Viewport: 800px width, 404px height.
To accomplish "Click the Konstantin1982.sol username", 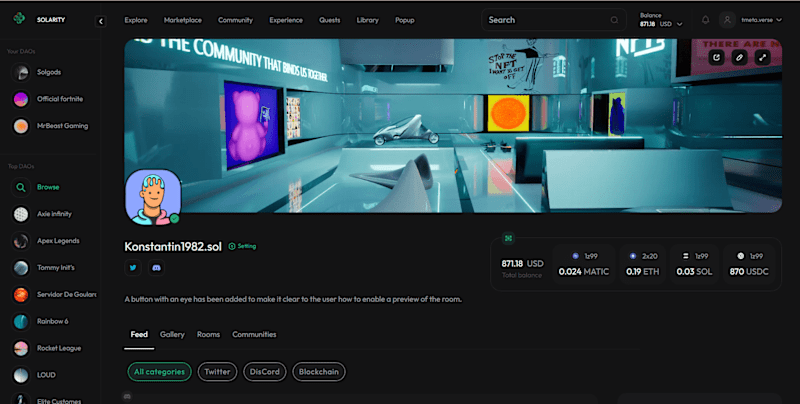I will coord(173,247).
